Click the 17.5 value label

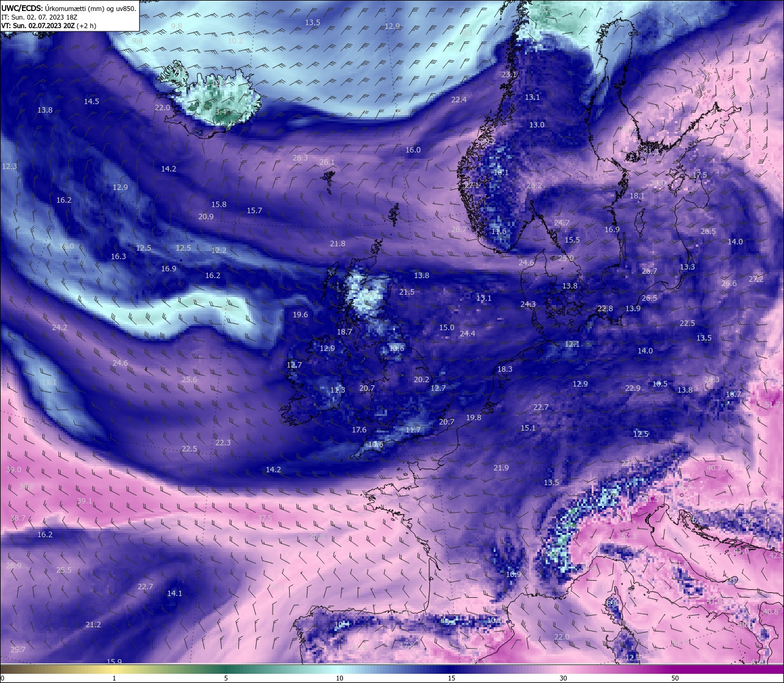699,175
